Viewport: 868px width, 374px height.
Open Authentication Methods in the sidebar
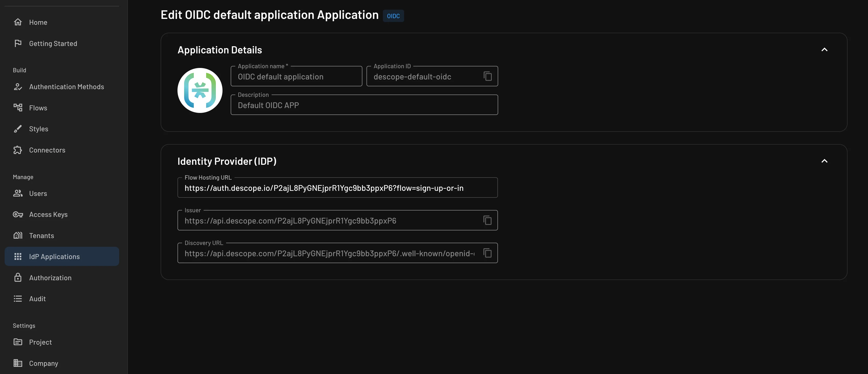[x=66, y=87]
